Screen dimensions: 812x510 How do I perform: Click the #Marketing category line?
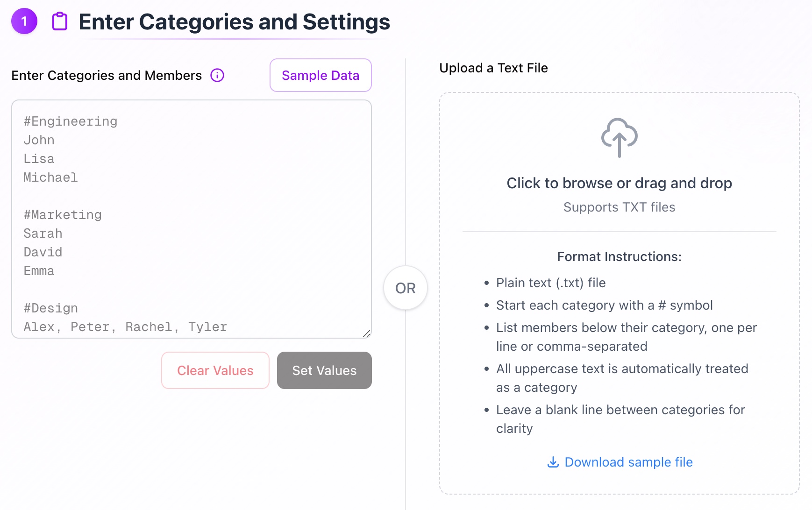(x=62, y=214)
